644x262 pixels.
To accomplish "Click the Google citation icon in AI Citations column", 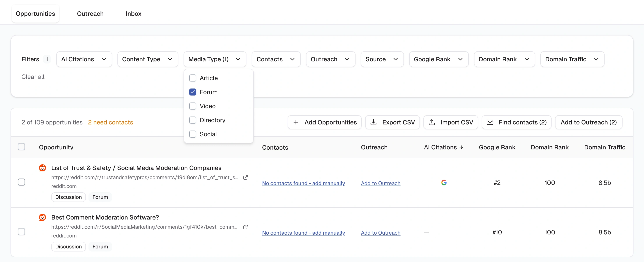I will [444, 182].
